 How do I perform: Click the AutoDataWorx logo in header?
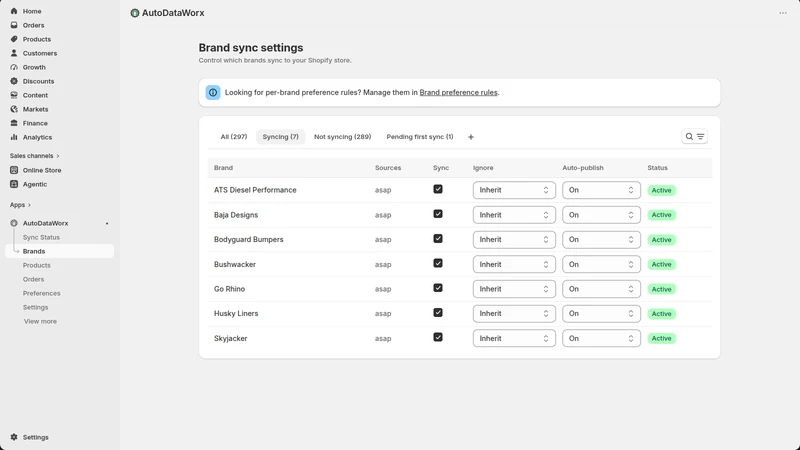[135, 13]
